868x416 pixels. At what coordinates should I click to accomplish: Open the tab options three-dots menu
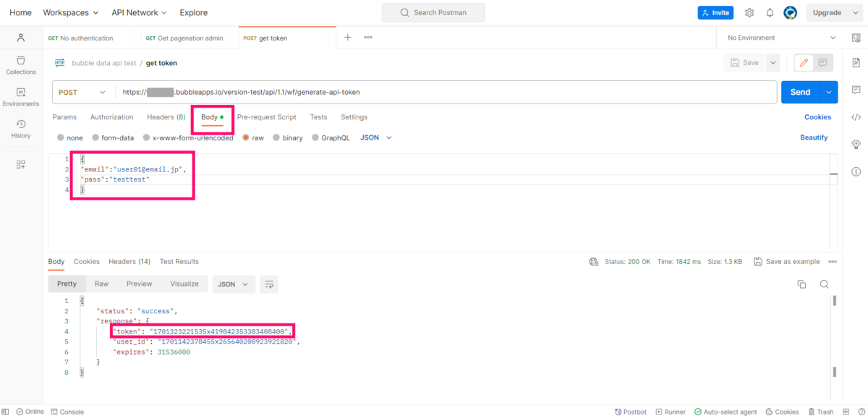click(368, 38)
